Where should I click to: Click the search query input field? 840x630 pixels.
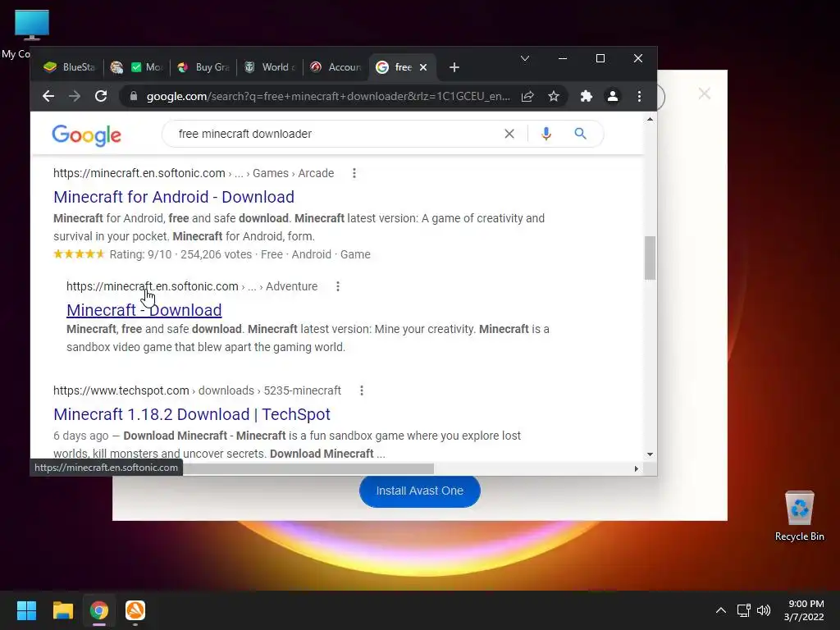[337, 134]
